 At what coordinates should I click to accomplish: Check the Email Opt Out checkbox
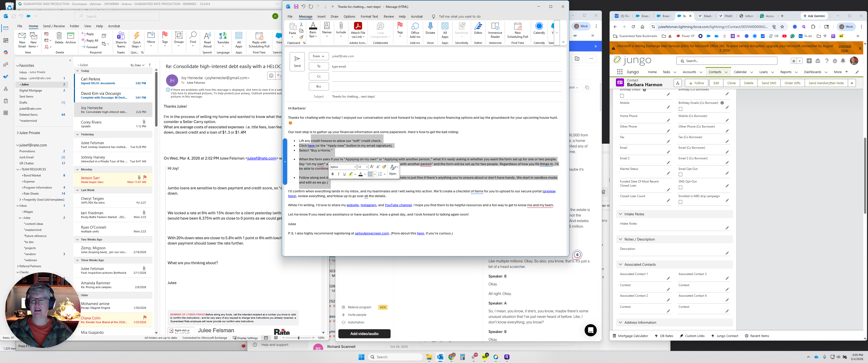(x=680, y=174)
